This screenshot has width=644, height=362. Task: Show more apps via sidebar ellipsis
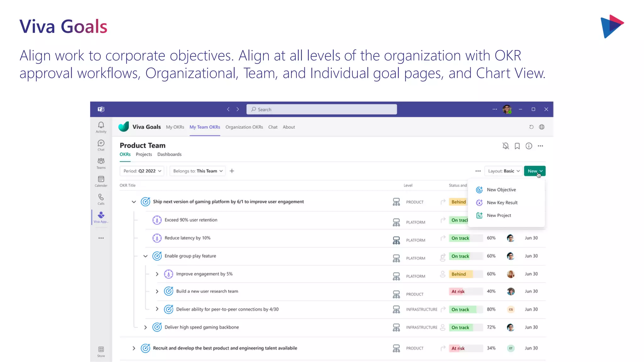(x=101, y=238)
